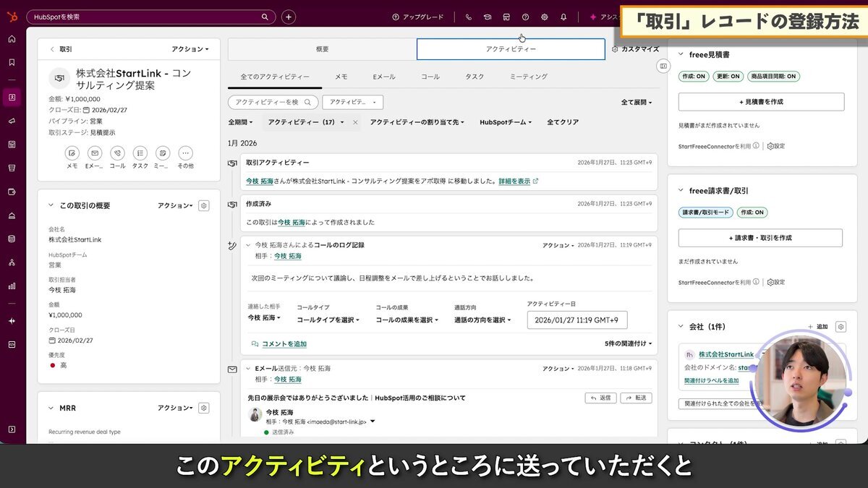Open the settings gear in top bar
The width and height of the screenshot is (868, 488).
pos(545,17)
